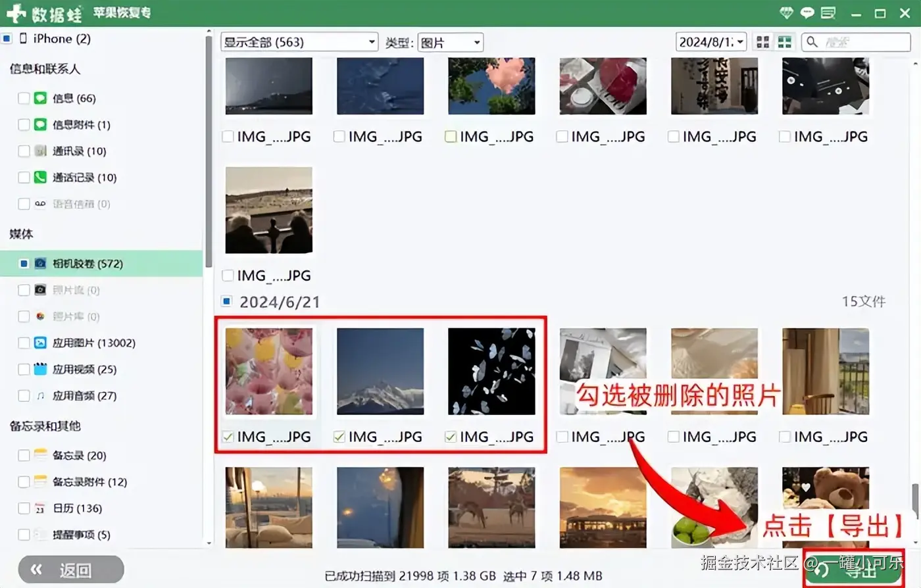Expand the 类型 图片 type dropdown
The image size is (921, 588).
click(451, 42)
